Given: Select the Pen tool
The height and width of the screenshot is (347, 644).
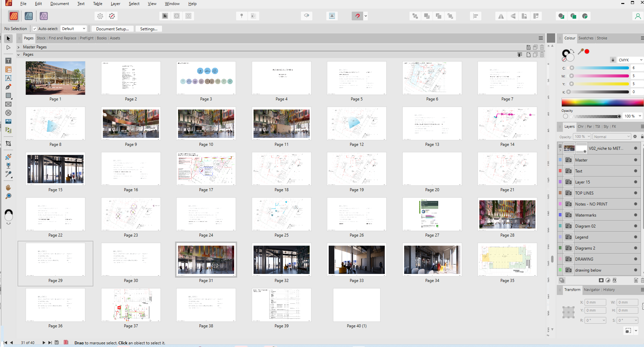Looking at the screenshot, I should [8, 87].
